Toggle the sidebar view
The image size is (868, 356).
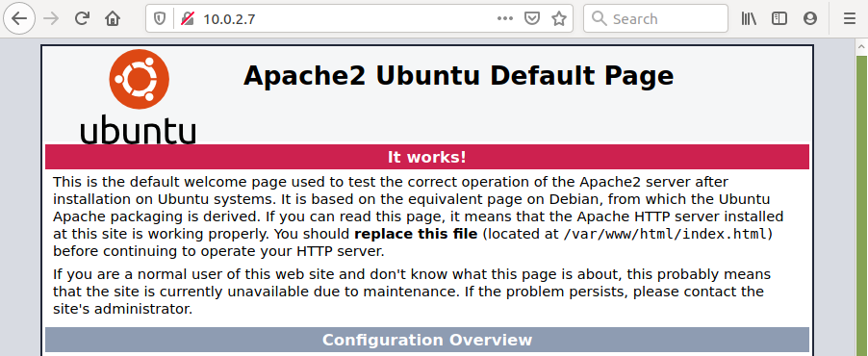(x=779, y=19)
